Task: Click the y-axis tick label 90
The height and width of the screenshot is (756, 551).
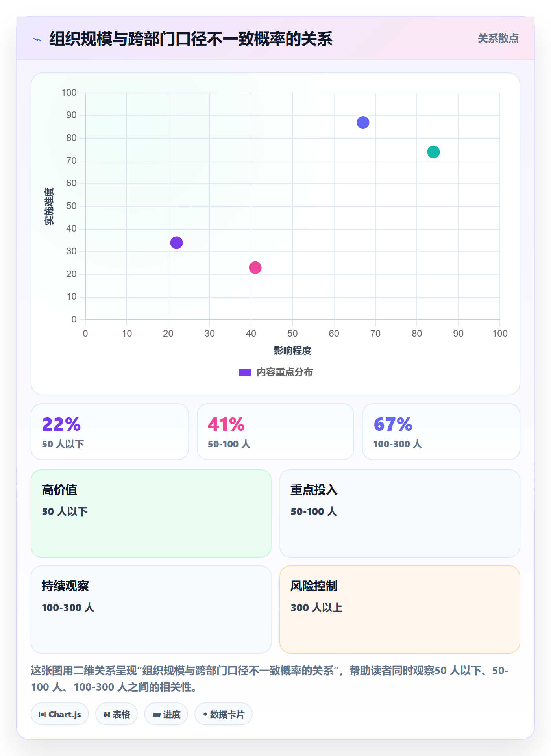Action: [x=71, y=115]
